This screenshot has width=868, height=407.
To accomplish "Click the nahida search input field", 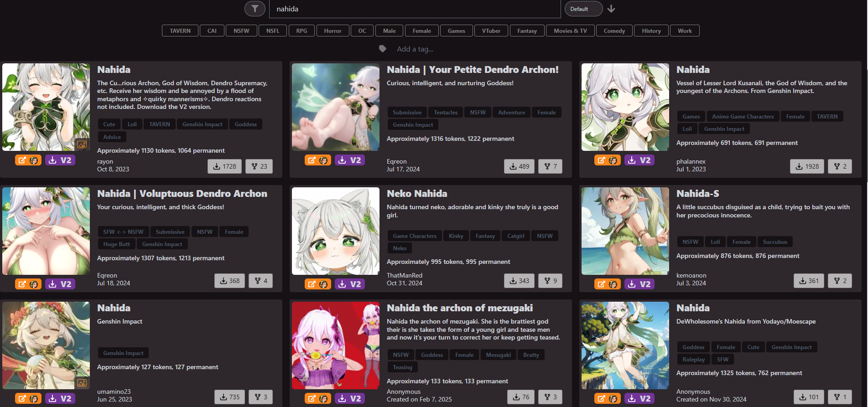I will point(415,9).
